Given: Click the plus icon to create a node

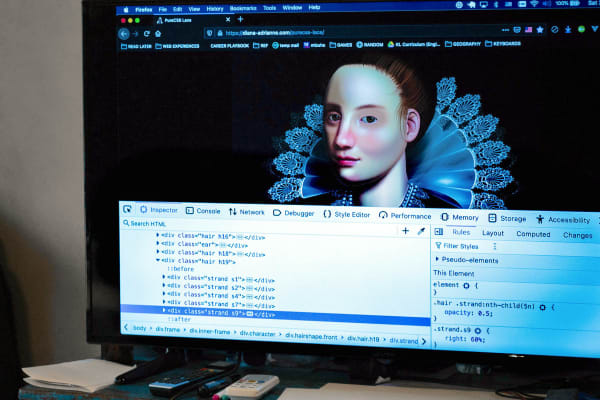Looking at the screenshot, I should click(405, 230).
